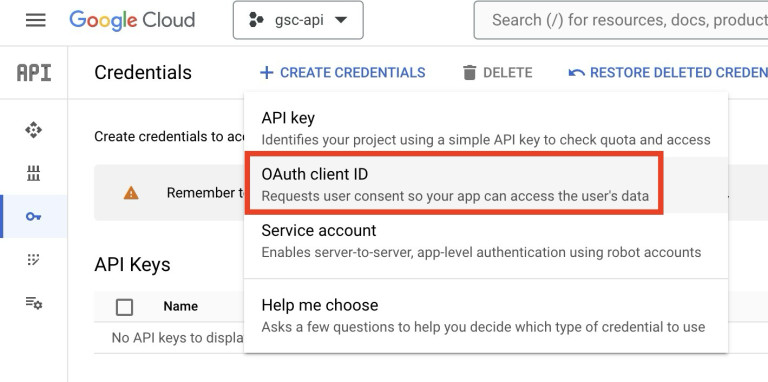
Task: Click the 'Create credentials to access' description text
Action: [169, 137]
